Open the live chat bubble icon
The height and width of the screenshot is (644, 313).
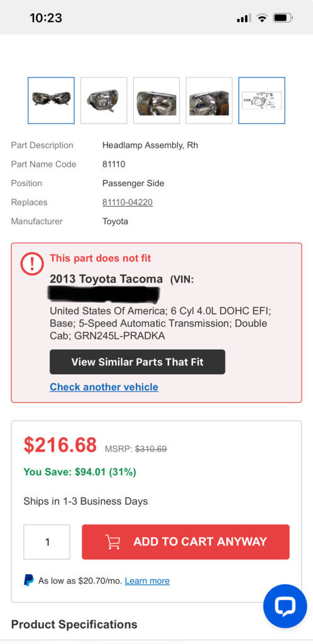[285, 606]
